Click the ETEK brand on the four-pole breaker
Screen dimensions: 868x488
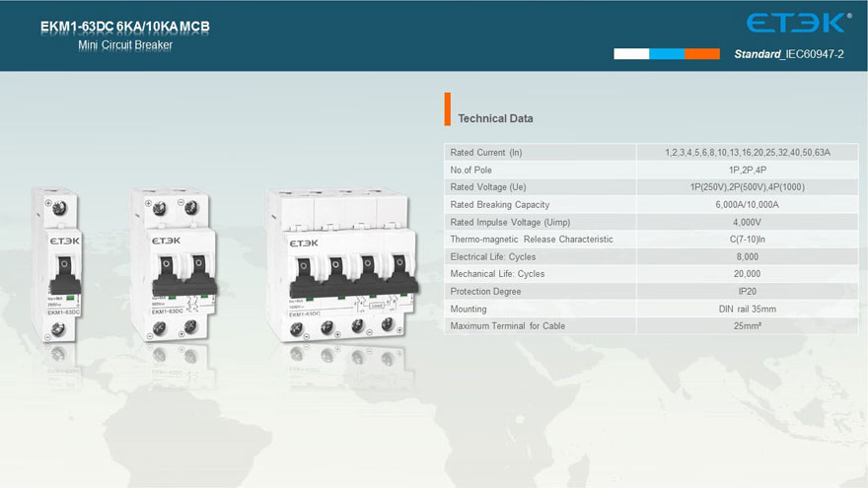pos(304,243)
